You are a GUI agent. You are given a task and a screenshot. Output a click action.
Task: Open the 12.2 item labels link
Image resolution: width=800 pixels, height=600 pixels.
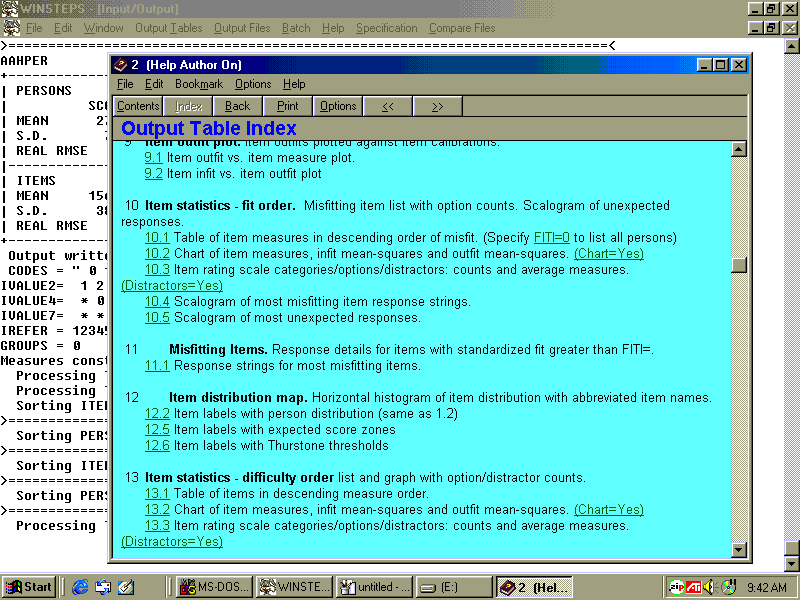pyautogui.click(x=157, y=414)
